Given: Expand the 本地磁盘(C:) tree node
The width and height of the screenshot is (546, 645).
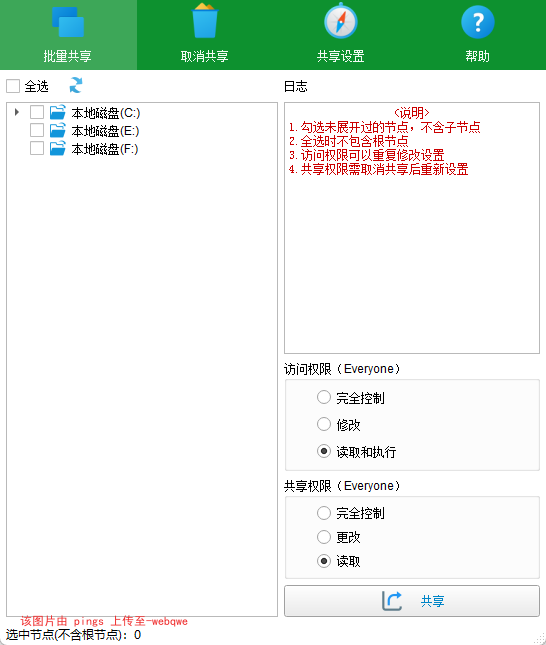Looking at the screenshot, I should [x=16, y=112].
